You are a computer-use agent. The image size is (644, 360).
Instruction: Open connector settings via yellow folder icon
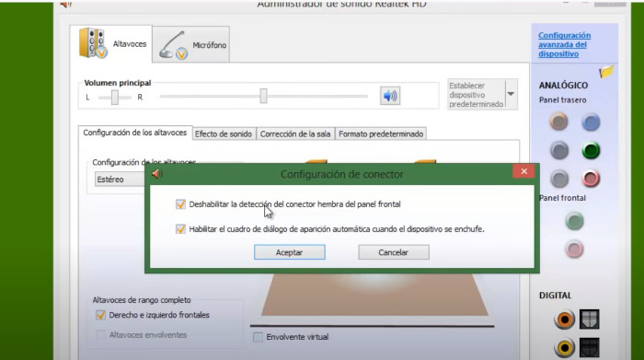point(606,72)
